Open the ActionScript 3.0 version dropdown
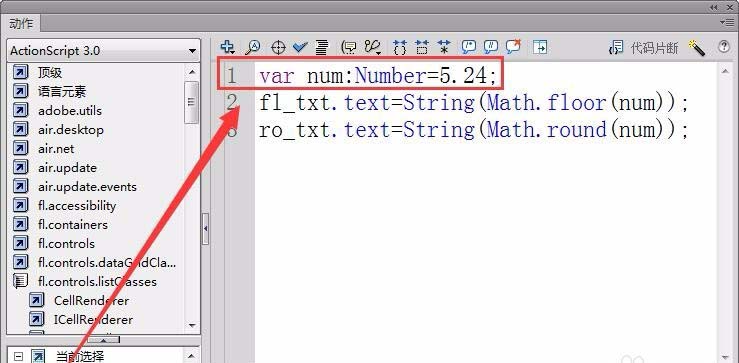The height and width of the screenshot is (363, 739). click(104, 50)
